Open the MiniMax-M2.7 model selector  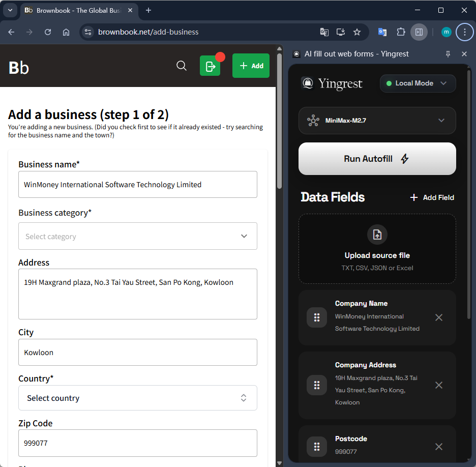pos(377,121)
